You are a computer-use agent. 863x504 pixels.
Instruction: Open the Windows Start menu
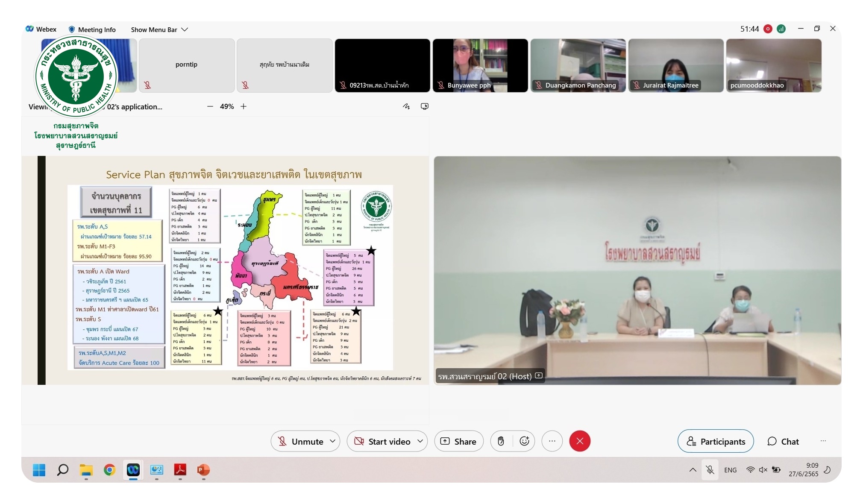tap(39, 470)
